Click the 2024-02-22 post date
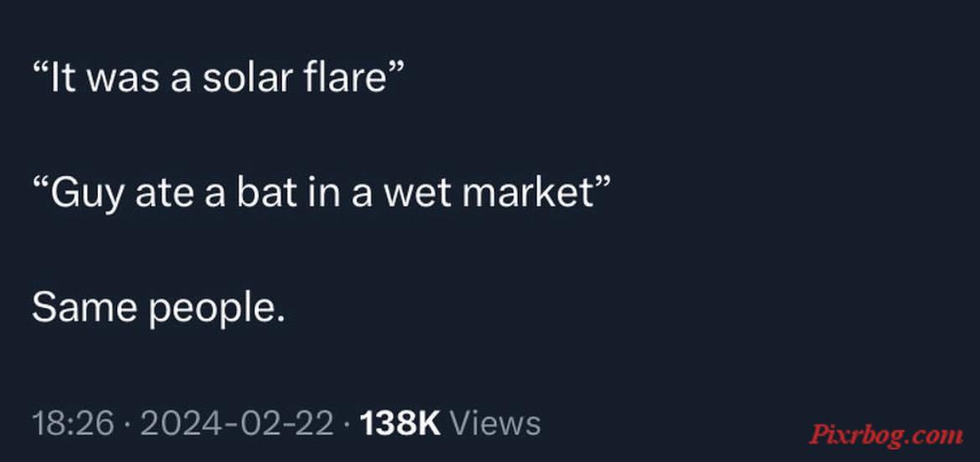 point(237,423)
